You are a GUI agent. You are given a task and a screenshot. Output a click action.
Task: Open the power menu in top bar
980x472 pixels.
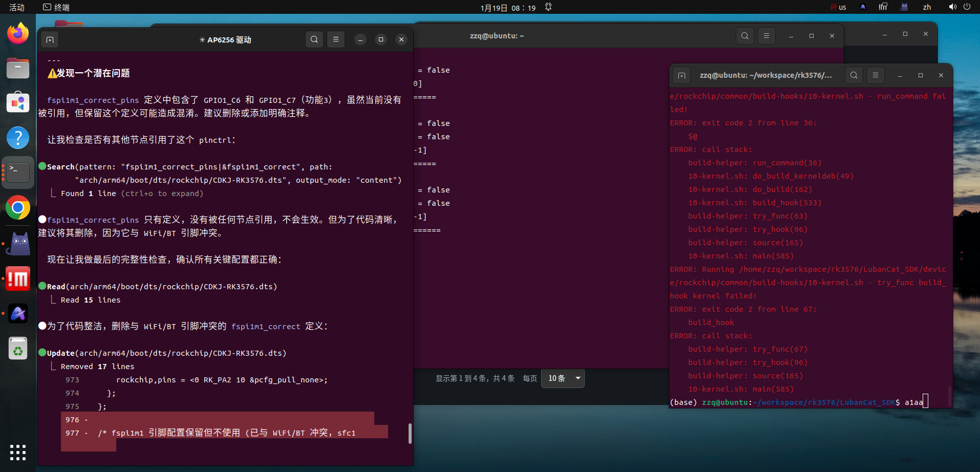(967, 7)
